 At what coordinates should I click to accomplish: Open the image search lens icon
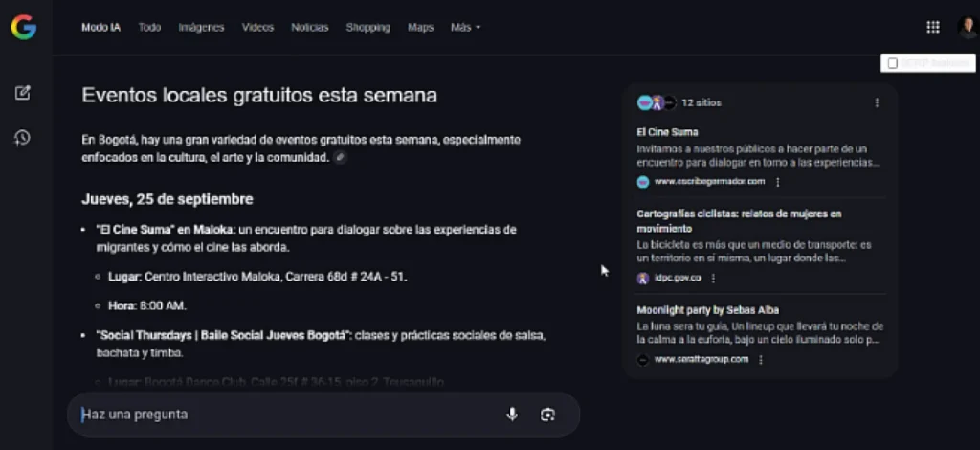pos(547,415)
